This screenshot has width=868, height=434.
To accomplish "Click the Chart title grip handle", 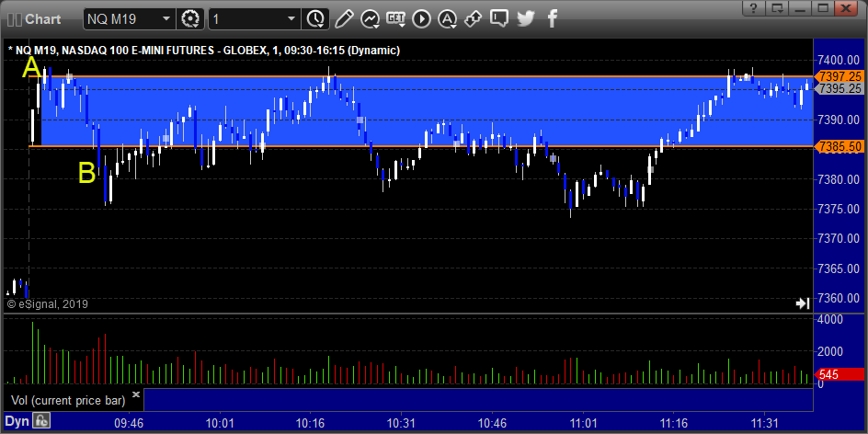I will click(14, 18).
